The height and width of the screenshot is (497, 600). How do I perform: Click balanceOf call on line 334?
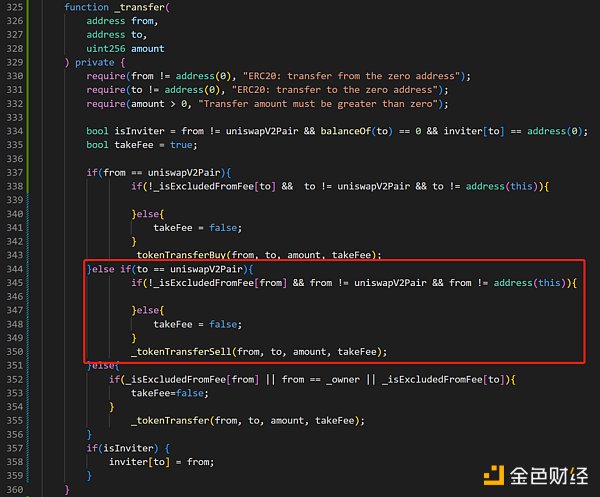point(357,131)
